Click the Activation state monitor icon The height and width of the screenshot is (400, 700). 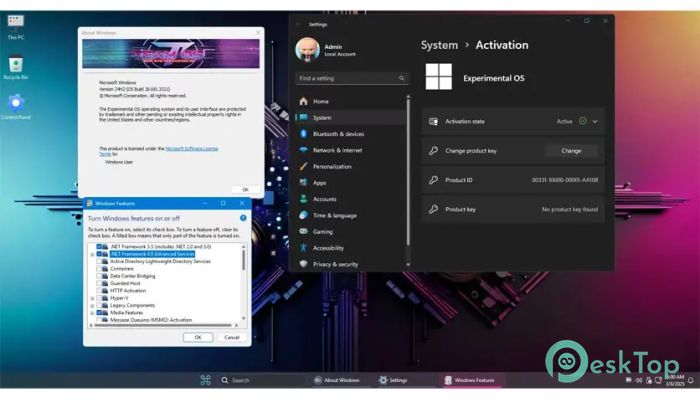point(433,121)
